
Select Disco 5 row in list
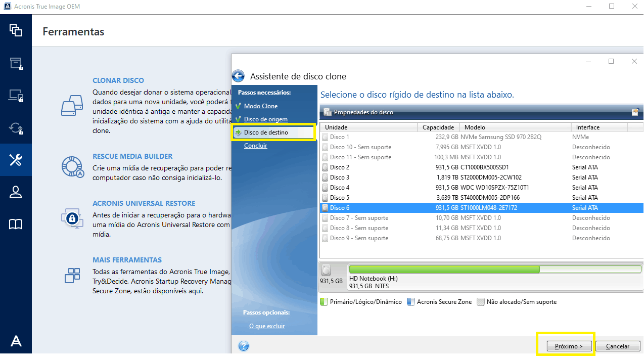[481, 198]
